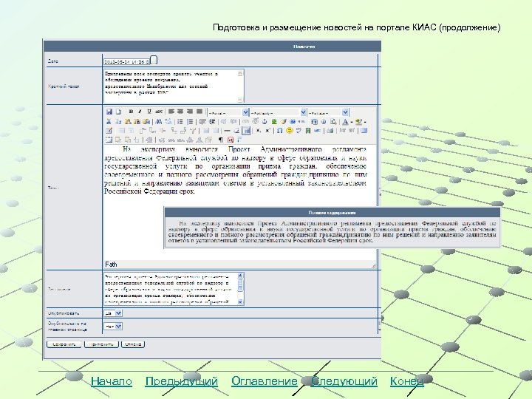This screenshot has width=532, height=399.
Task: Toggle Underline formatting in the editor
Action: [149, 112]
